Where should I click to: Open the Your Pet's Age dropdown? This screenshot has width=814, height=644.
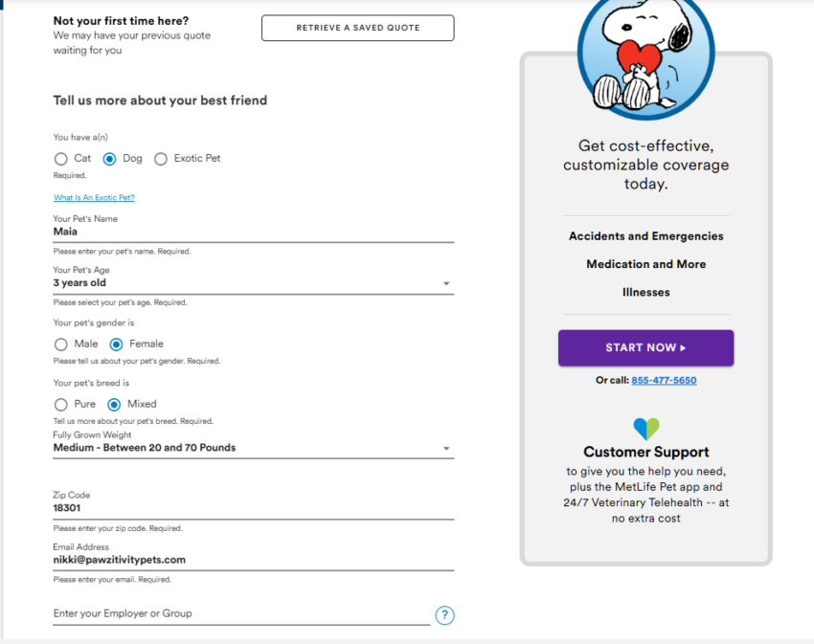pos(253,283)
